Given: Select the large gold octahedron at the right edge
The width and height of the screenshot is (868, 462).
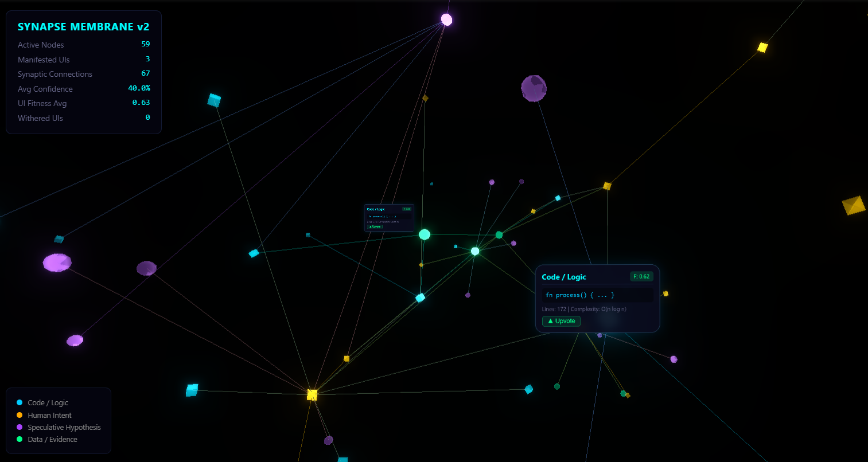Looking at the screenshot, I should click(x=854, y=205).
